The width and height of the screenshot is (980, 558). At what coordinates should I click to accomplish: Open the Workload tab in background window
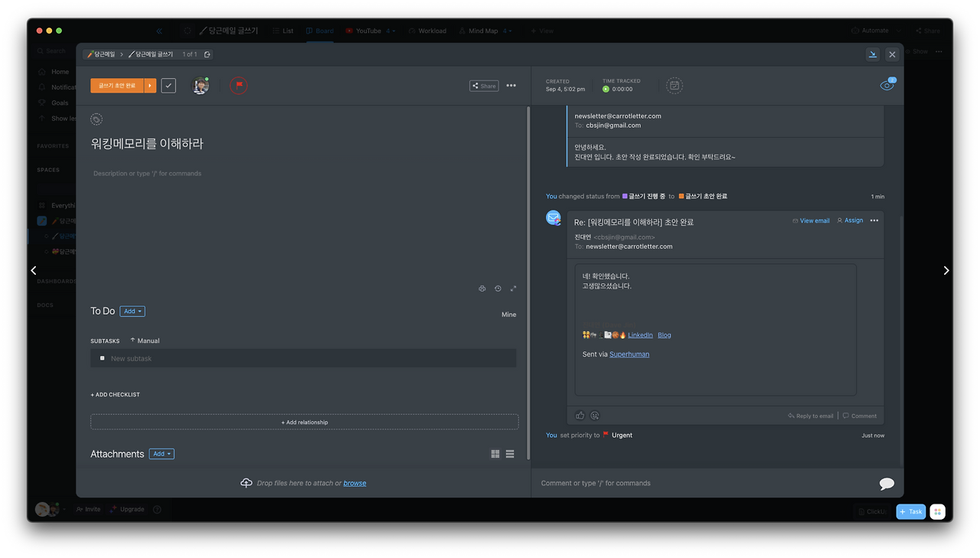pyautogui.click(x=427, y=31)
